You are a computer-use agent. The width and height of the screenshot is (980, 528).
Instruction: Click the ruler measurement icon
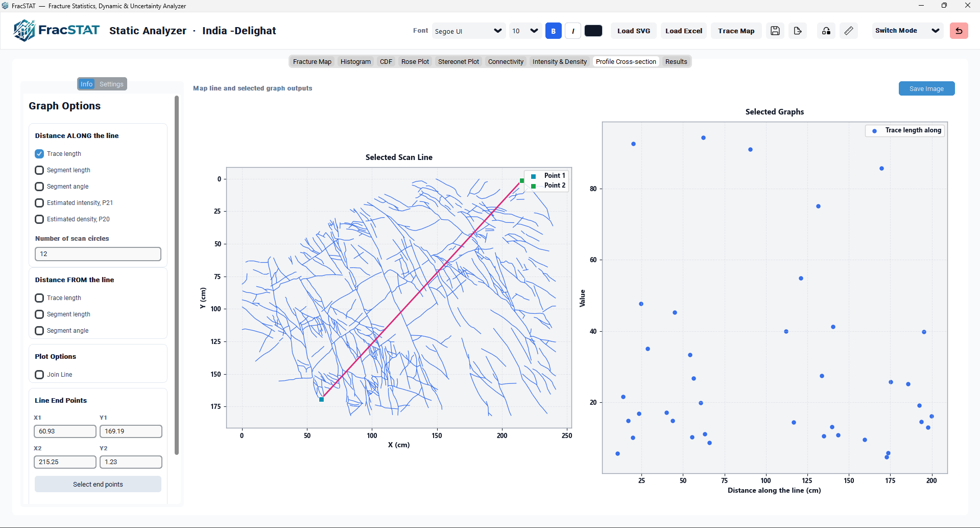[848, 31]
